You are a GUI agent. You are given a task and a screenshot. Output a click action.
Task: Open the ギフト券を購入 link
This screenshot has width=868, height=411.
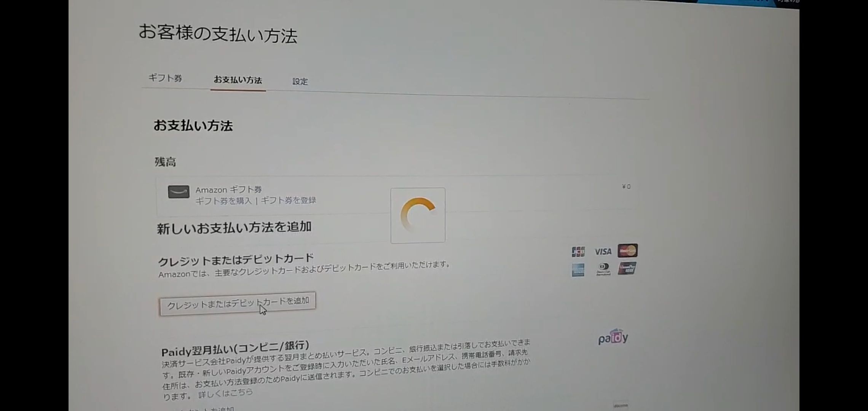click(223, 201)
